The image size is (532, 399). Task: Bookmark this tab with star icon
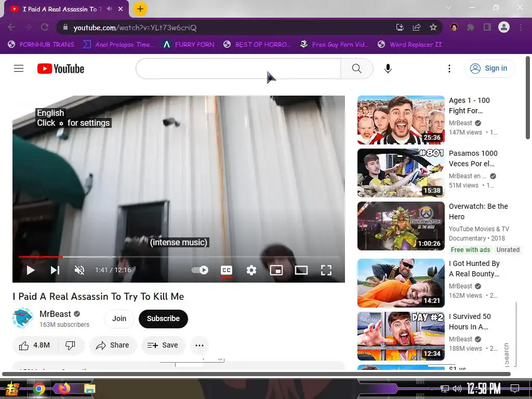(433, 27)
